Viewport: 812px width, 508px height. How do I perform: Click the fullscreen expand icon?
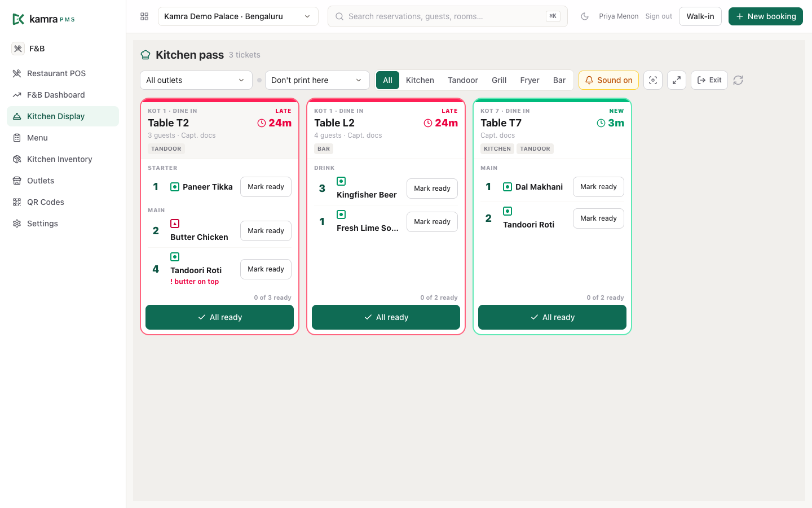click(x=677, y=80)
